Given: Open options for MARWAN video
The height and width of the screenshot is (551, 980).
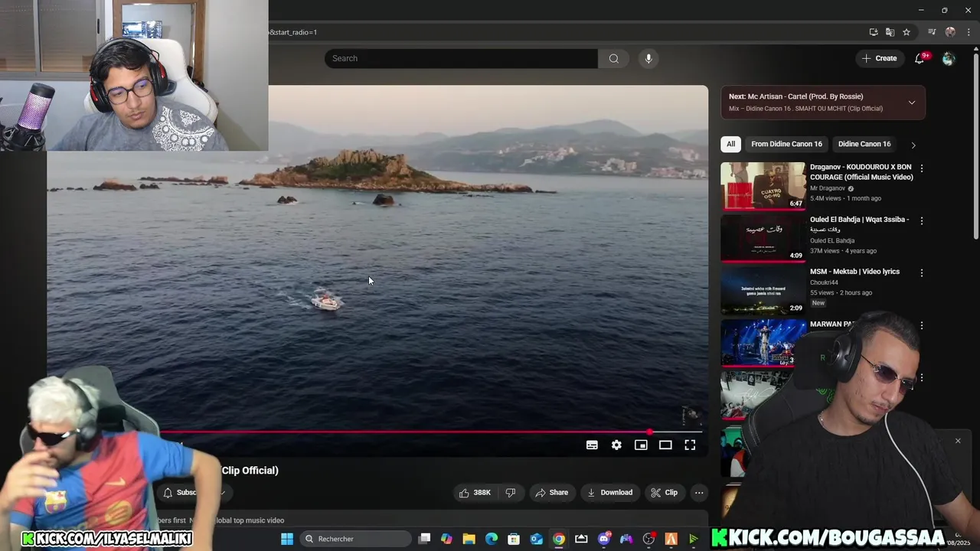Looking at the screenshot, I should click(922, 326).
